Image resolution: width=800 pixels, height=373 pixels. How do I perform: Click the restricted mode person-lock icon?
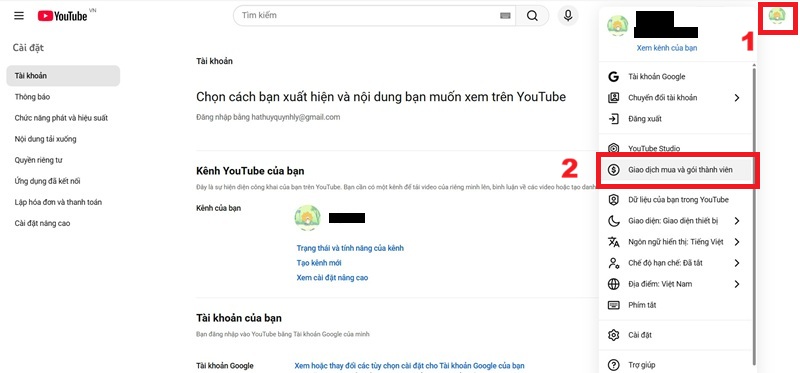point(613,263)
